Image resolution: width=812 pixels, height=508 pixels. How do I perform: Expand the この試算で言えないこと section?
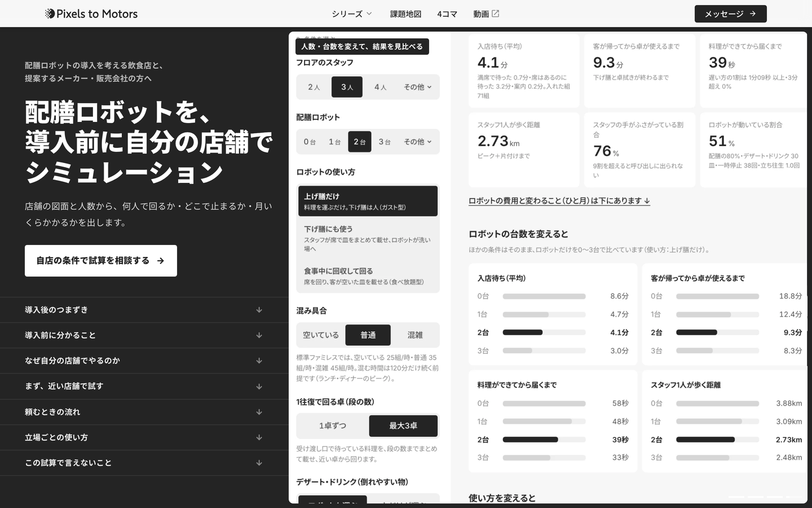[144, 463]
